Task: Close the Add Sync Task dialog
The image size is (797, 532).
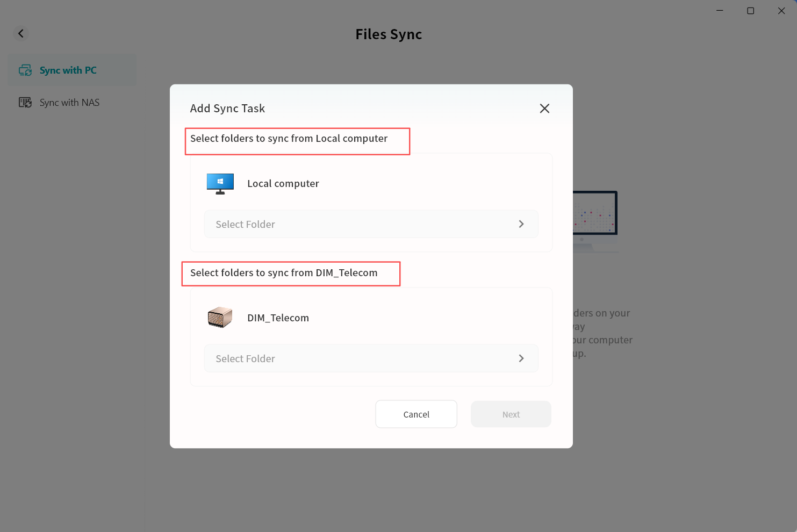Action: click(544, 109)
